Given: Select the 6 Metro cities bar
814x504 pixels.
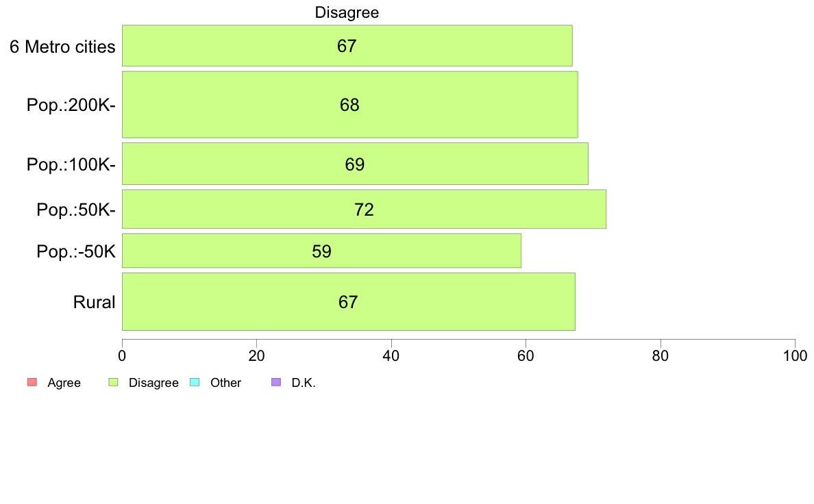Looking at the screenshot, I should pos(347,46).
